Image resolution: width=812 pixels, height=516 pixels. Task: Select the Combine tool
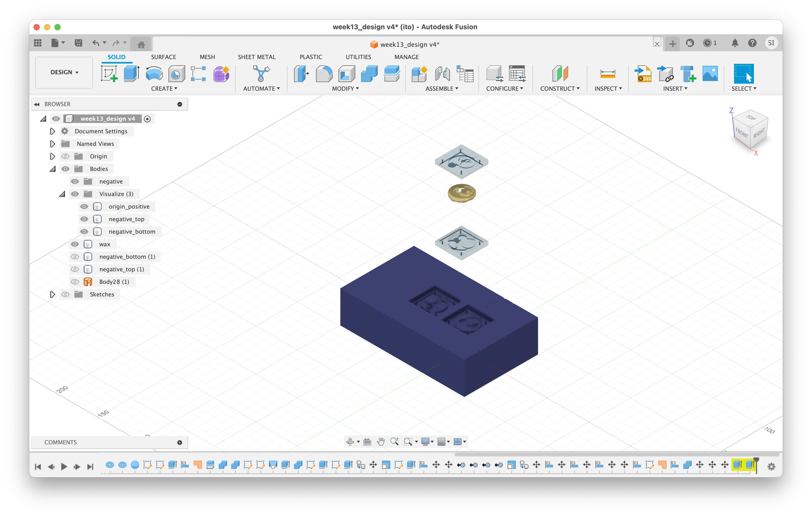coord(369,73)
